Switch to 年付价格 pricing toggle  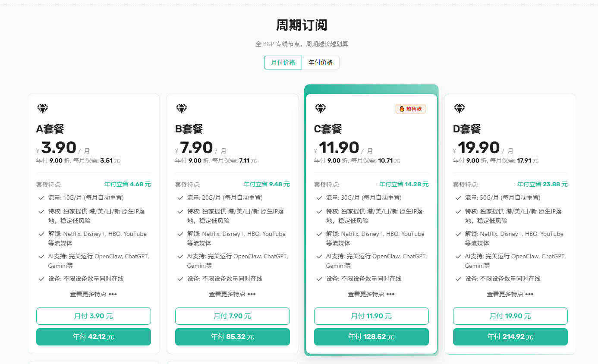click(x=321, y=63)
